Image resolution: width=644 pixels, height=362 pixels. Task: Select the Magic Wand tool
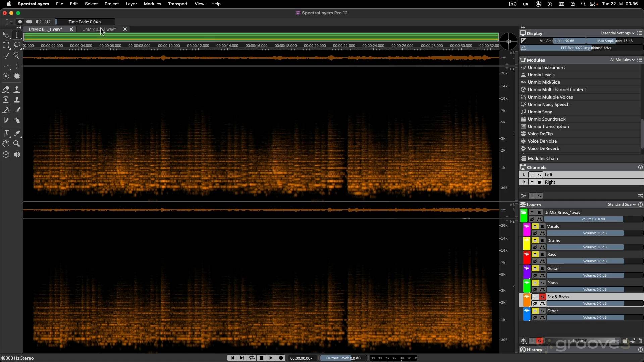[x=17, y=56]
